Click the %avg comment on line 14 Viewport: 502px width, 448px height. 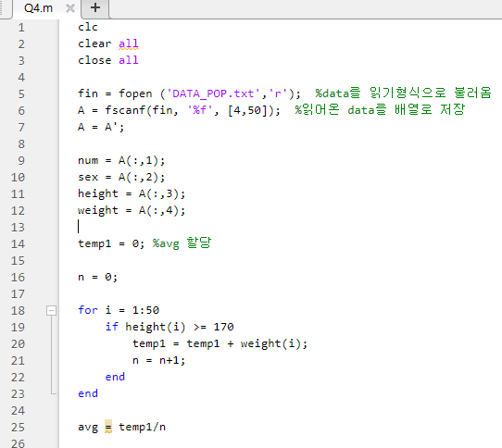[182, 243]
